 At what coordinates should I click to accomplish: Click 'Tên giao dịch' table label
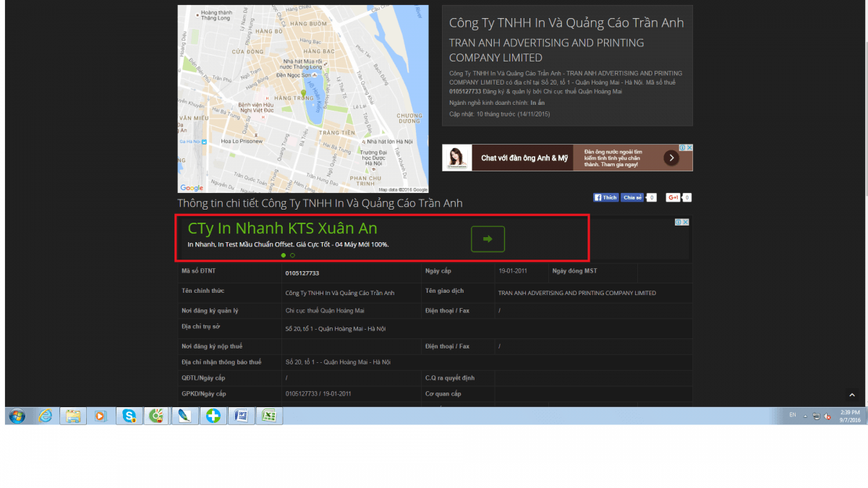[444, 291]
